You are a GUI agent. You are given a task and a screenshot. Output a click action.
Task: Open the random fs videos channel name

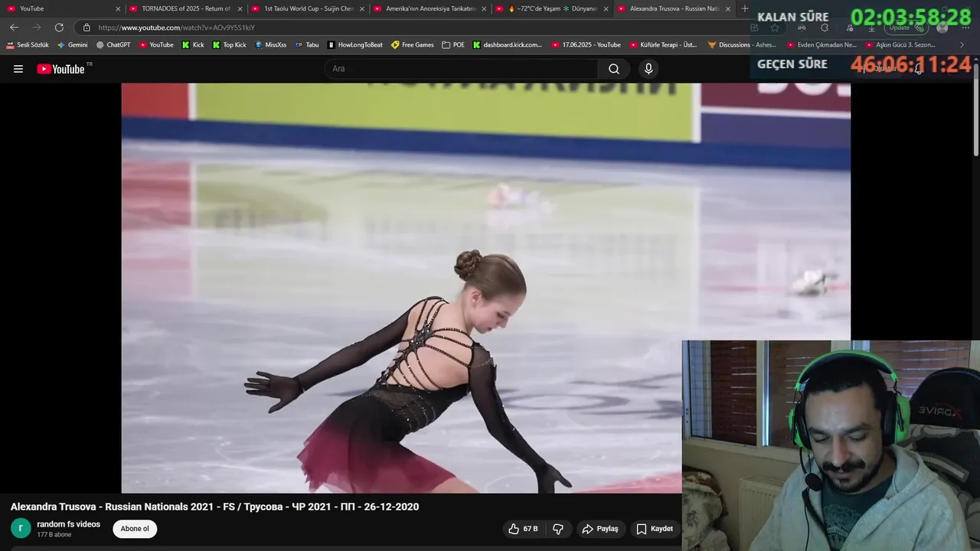coord(69,524)
